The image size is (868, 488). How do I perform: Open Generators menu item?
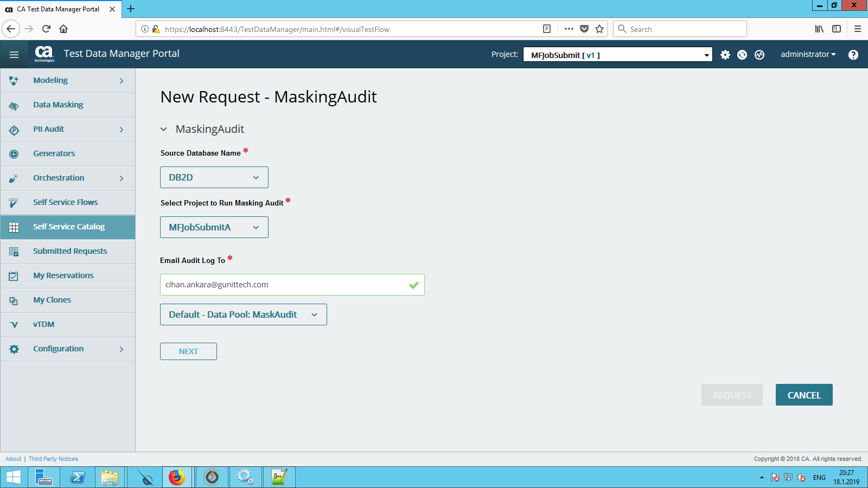pyautogui.click(x=68, y=154)
